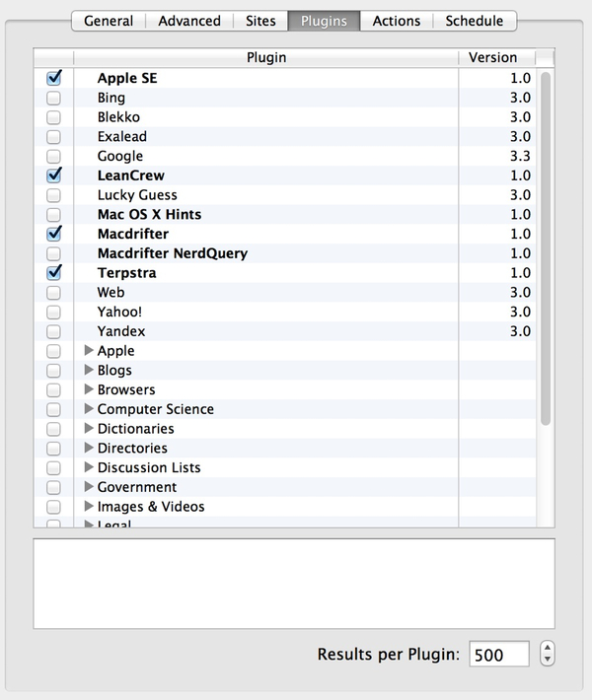This screenshot has width=592, height=700.
Task: Select the Mac OS X Hints name
Action: [149, 214]
